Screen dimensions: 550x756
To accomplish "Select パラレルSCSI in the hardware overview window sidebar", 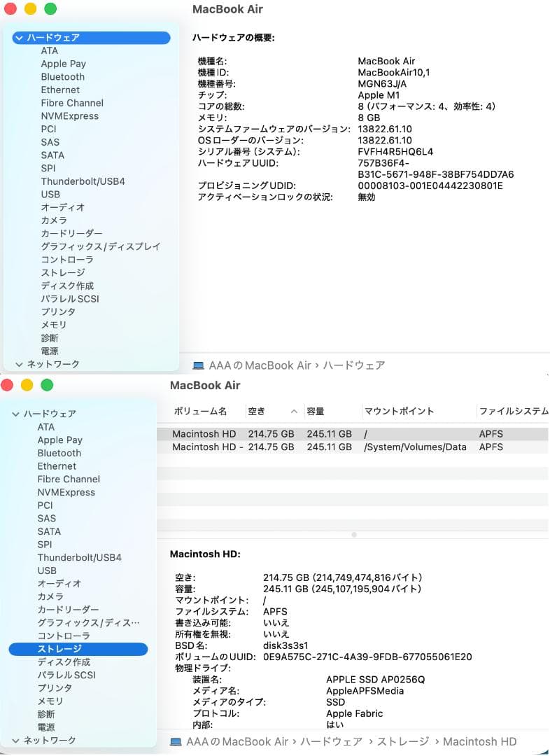I will [x=70, y=299].
